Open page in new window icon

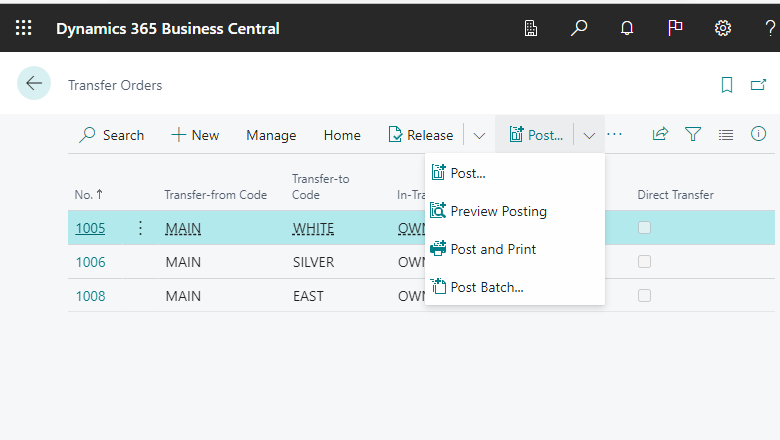(758, 85)
